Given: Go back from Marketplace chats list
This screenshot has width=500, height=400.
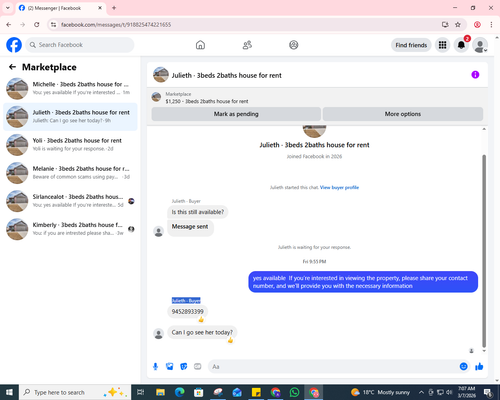Looking at the screenshot, I should coord(12,67).
